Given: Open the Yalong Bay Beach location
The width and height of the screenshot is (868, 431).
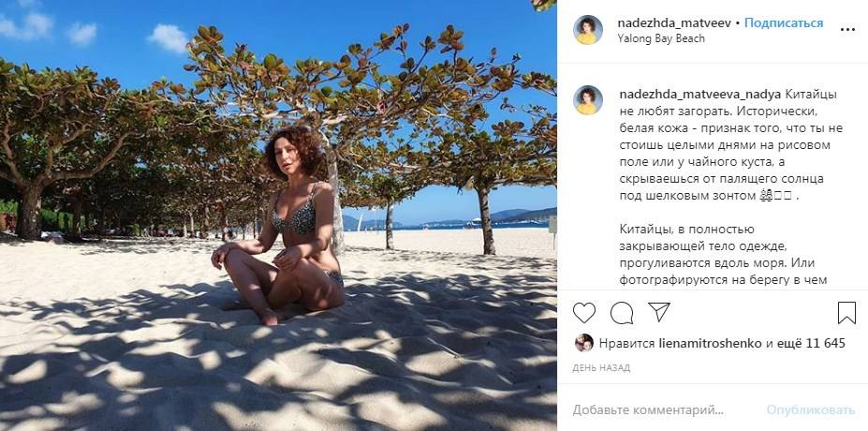Looking at the screenshot, I should tap(661, 38).
